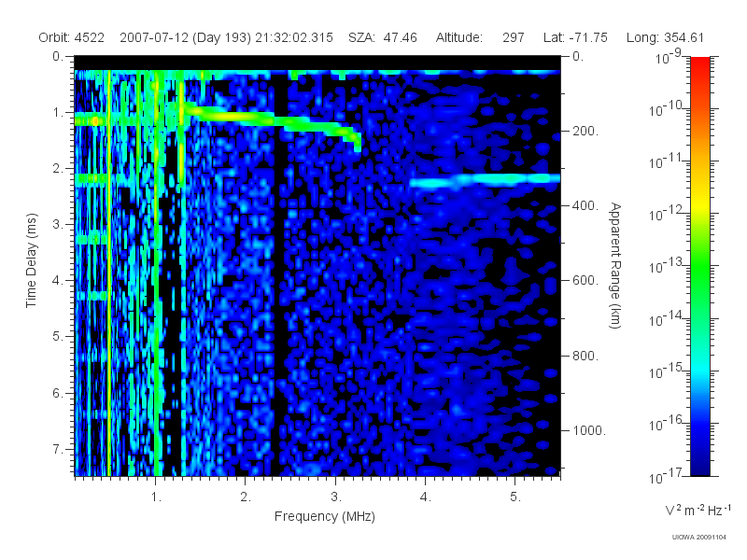The width and height of the screenshot is (747, 560).
Task: Click the 'Lat: -71.75' header value
Action: pos(575,37)
